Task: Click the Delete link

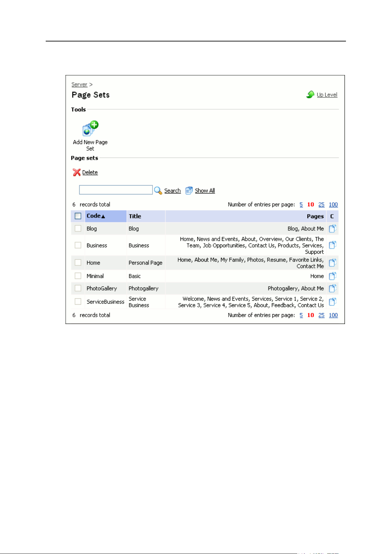Action: tap(90, 172)
